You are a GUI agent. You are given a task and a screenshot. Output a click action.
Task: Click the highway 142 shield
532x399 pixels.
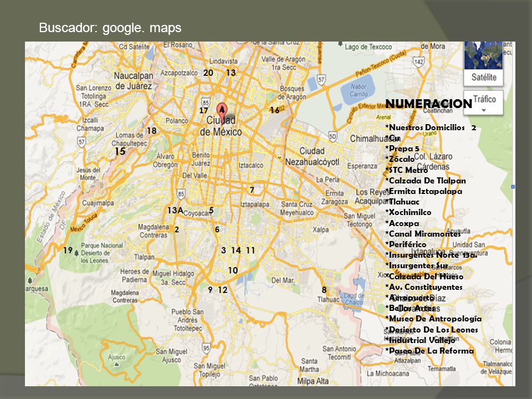418,62
